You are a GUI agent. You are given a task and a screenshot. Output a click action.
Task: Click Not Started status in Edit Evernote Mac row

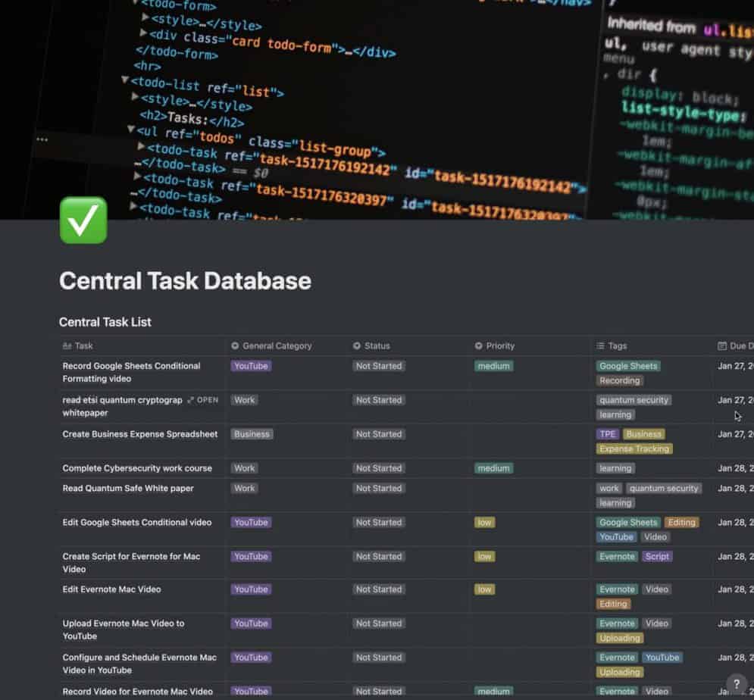(379, 589)
